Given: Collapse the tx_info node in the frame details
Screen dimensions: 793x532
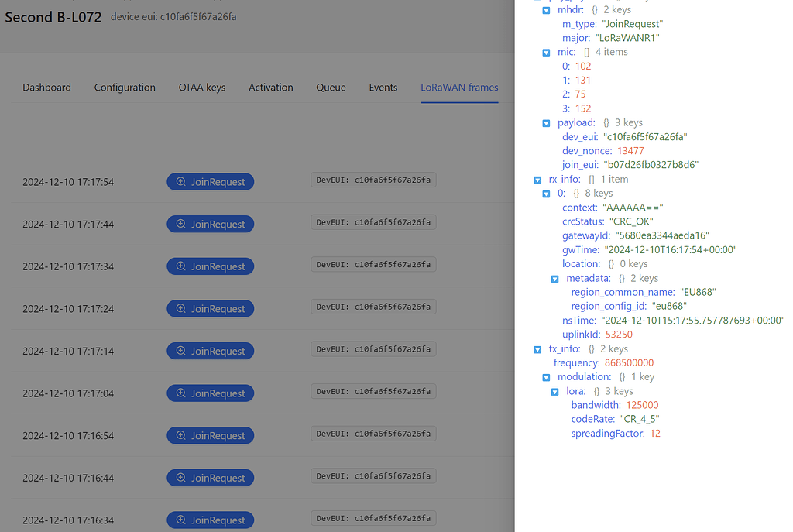Looking at the screenshot, I should click(x=537, y=348).
